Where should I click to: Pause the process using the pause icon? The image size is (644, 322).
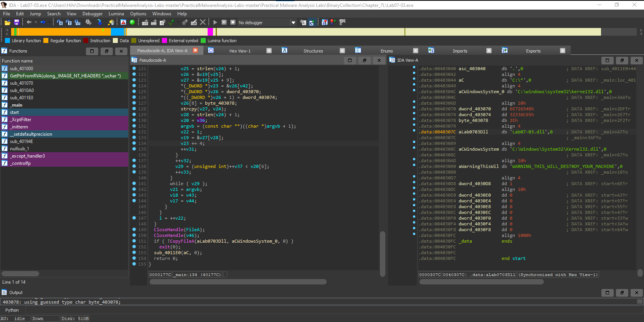click(224, 23)
